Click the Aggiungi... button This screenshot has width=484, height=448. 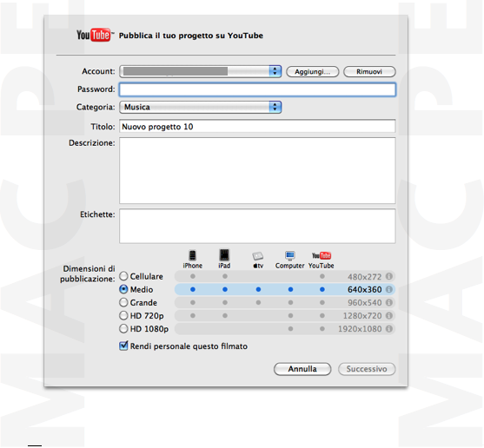click(x=312, y=71)
